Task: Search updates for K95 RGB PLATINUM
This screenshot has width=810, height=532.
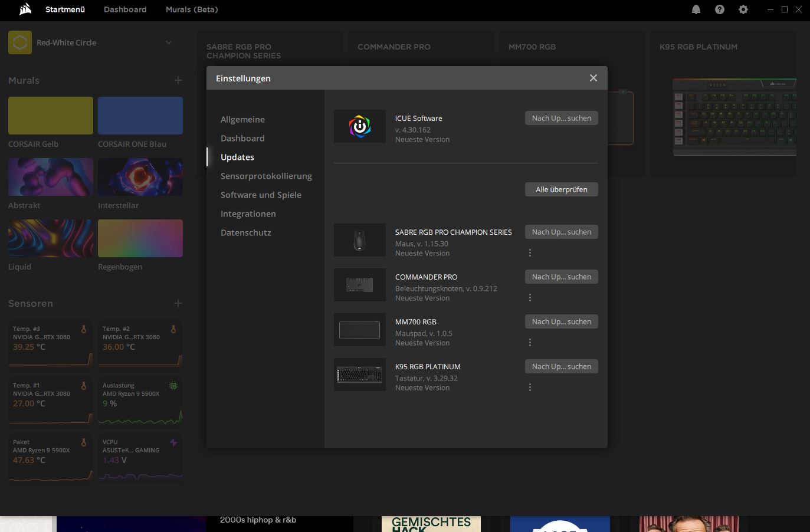Action: point(562,366)
